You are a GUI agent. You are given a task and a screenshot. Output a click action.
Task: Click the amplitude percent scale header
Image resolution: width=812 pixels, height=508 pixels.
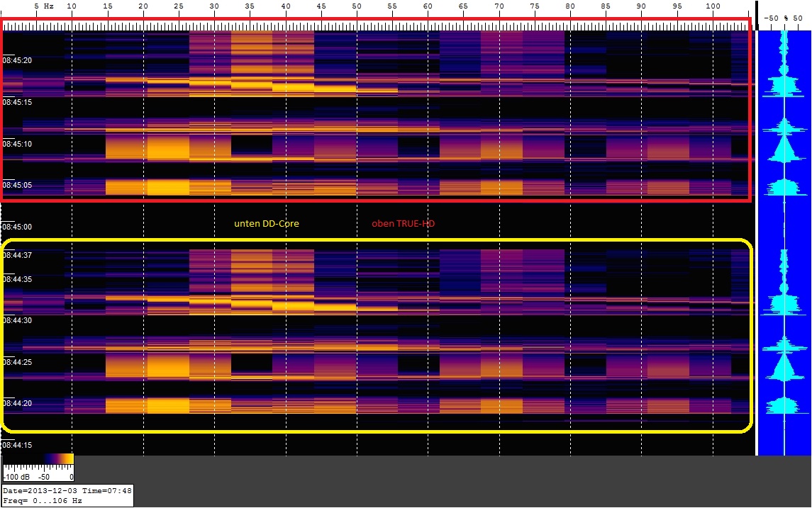coord(784,18)
